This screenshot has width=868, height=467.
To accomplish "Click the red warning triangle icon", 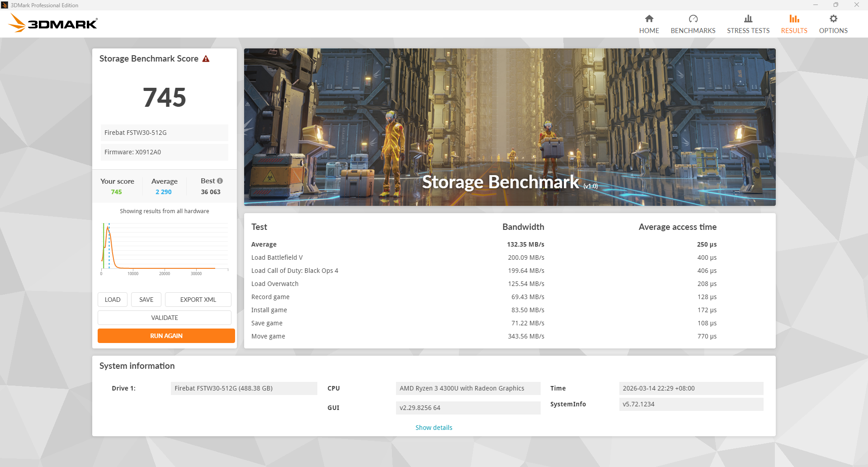I will 206,59.
